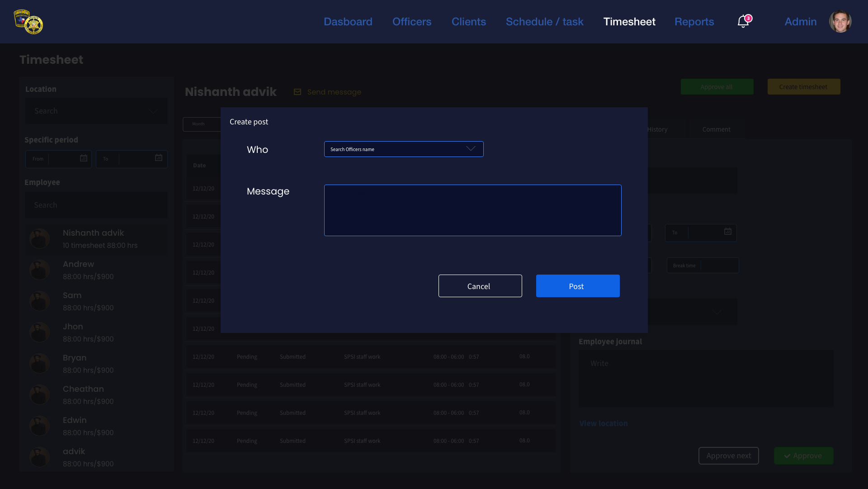Click the Post button

[577, 286]
